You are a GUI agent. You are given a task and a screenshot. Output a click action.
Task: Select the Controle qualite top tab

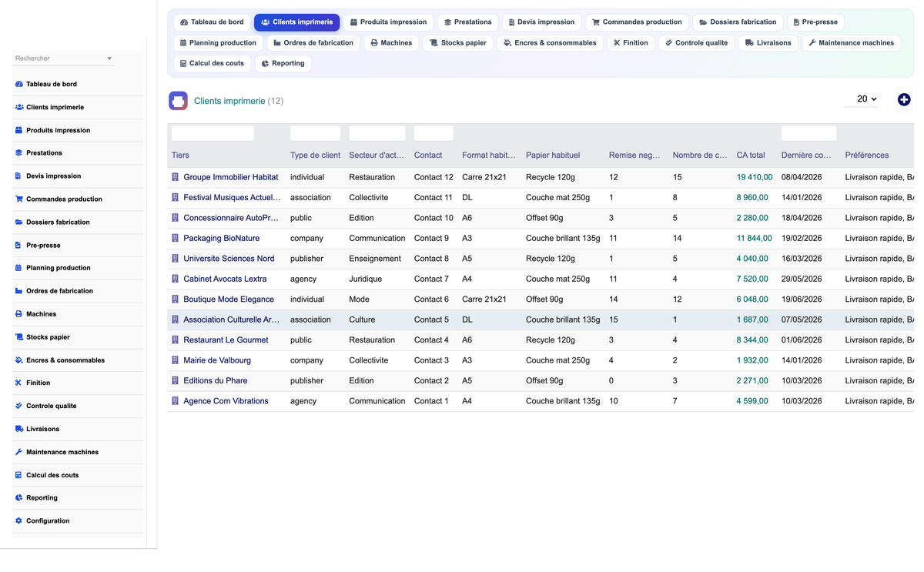[697, 43]
